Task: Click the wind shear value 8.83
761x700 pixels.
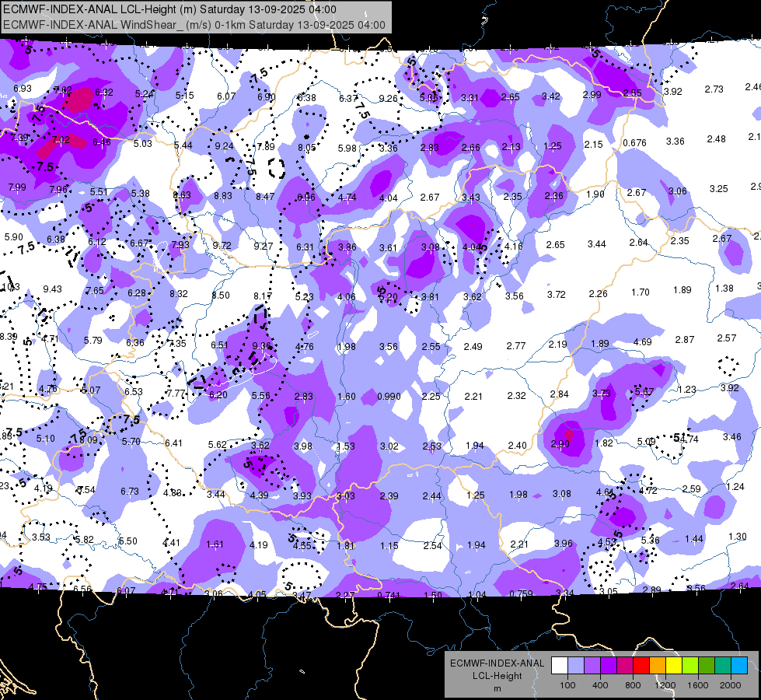Action: coord(223,196)
